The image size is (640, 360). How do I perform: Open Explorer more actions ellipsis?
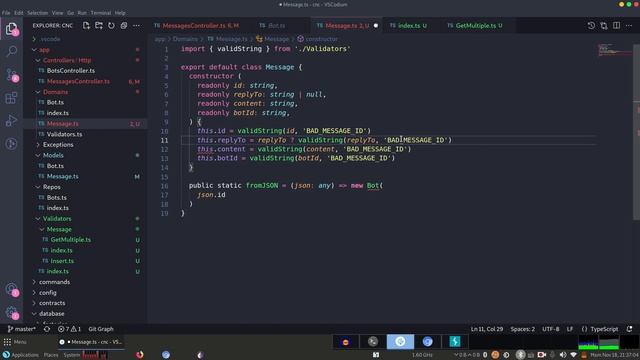pyautogui.click(x=136, y=25)
